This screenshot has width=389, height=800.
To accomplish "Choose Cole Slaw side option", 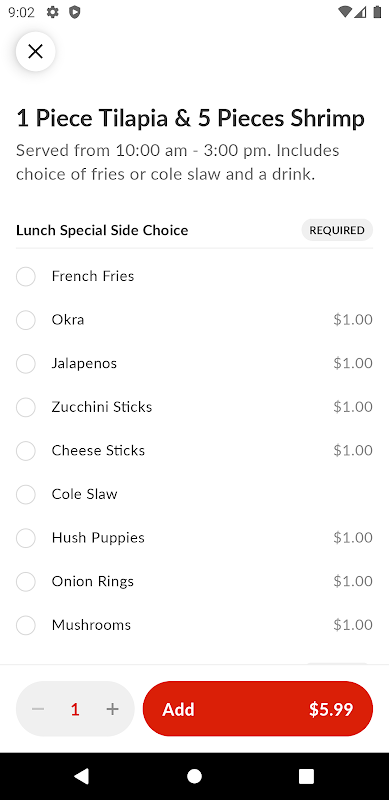I will pyautogui.click(x=194, y=494).
